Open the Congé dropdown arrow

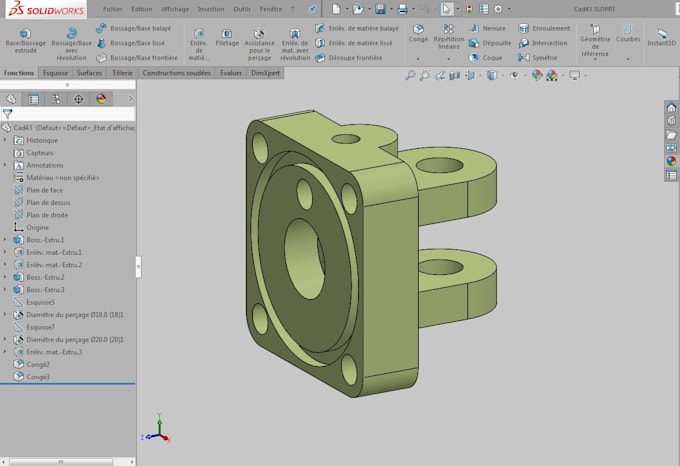418,59
